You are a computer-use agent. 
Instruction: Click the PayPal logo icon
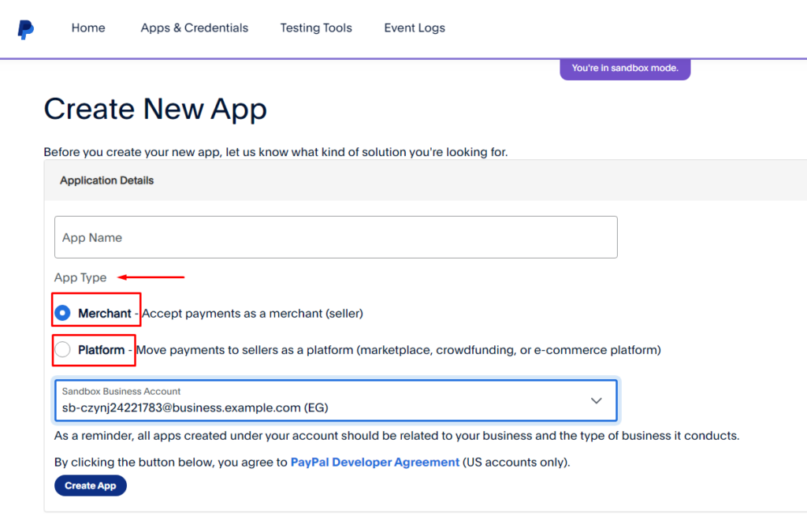coord(26,29)
